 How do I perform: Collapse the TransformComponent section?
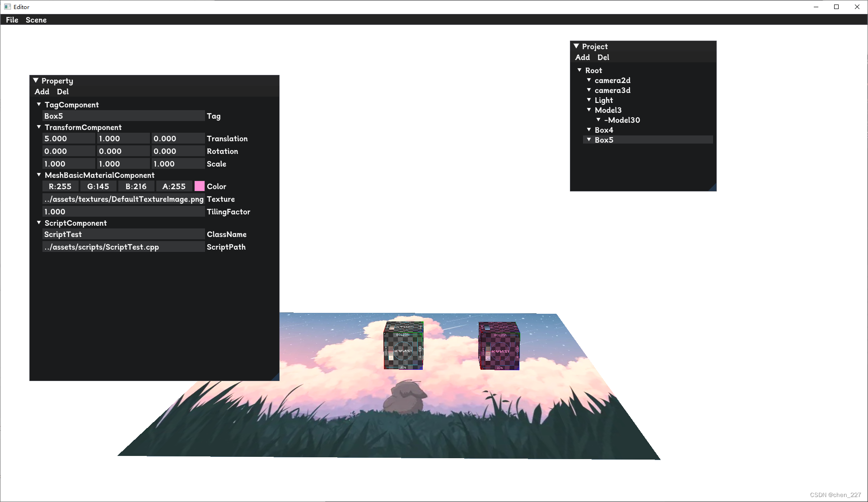pos(39,127)
